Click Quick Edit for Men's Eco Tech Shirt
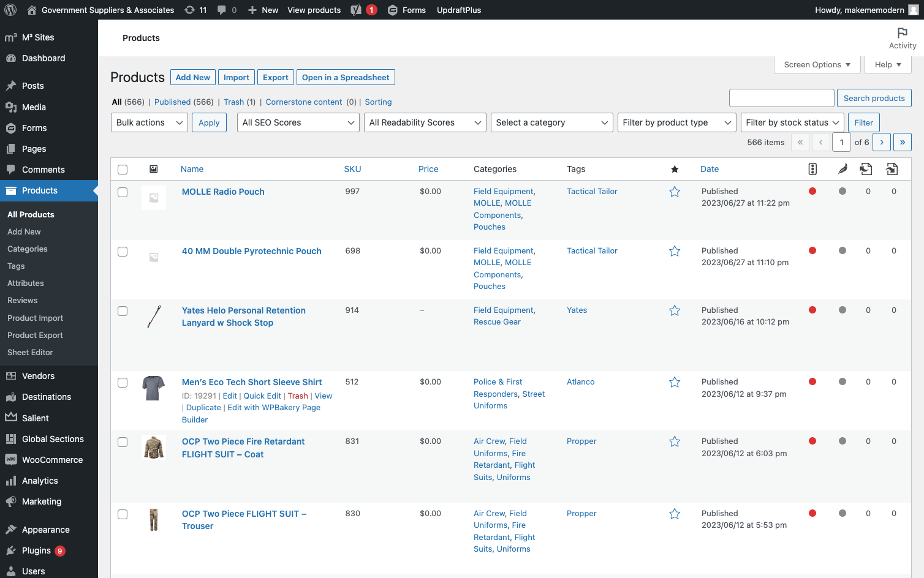Screen dimensions: 924x578 coord(262,396)
